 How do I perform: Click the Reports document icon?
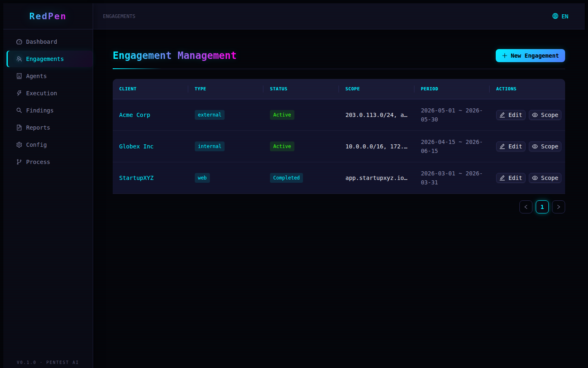coord(19,128)
